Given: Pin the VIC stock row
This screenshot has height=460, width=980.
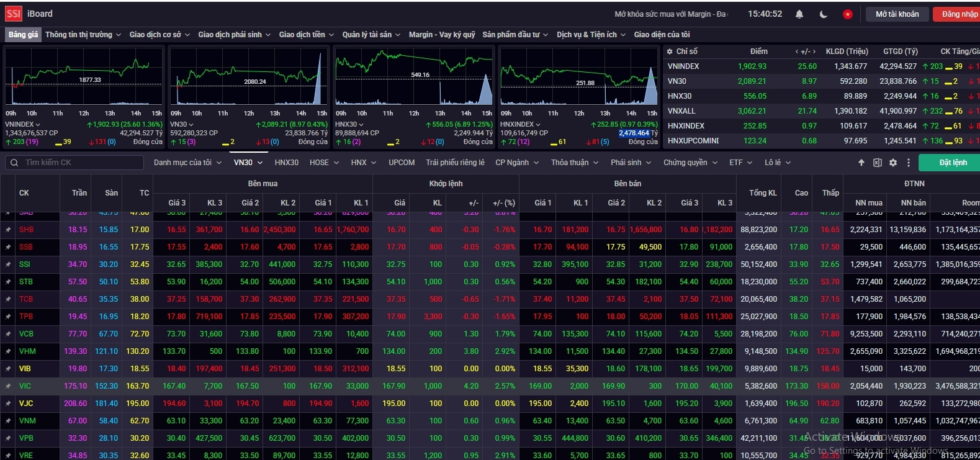Looking at the screenshot, I should click(8, 386).
